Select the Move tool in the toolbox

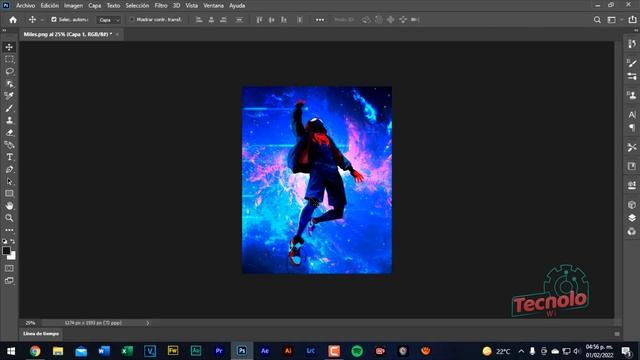9,47
